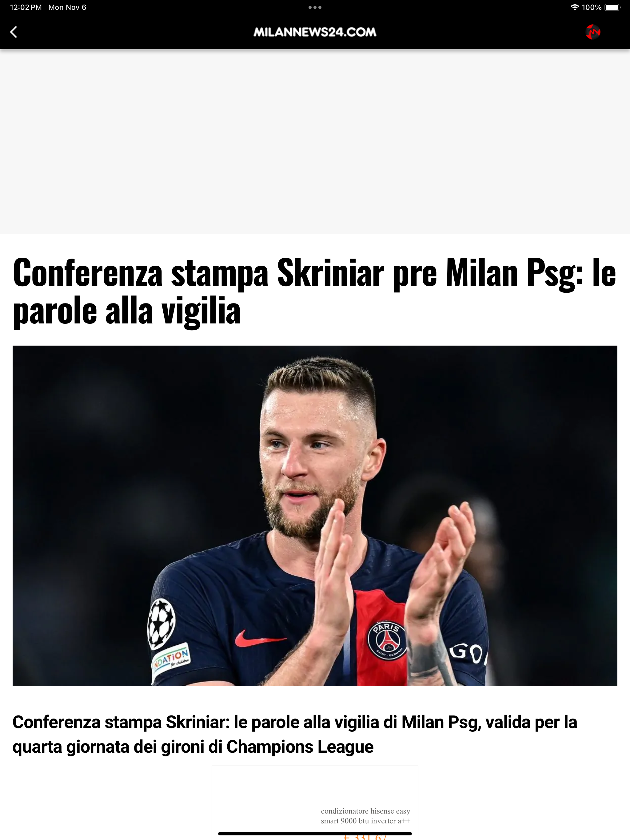
Task: Tap the Wi-Fi status icon
Action: pyautogui.click(x=575, y=7)
